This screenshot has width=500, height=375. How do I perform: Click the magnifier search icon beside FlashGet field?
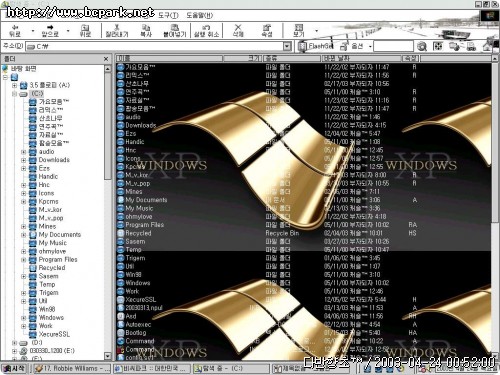pyautogui.click(x=422, y=46)
